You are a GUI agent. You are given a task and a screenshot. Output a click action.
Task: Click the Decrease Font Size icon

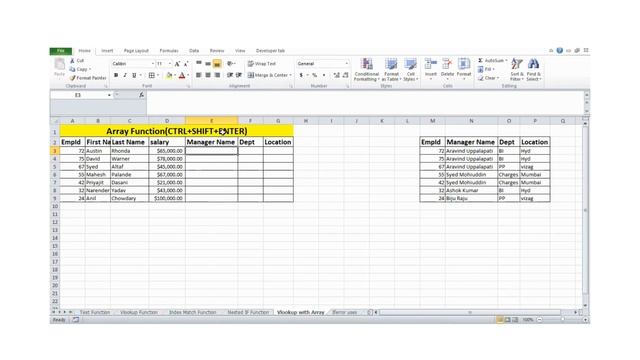pos(186,64)
